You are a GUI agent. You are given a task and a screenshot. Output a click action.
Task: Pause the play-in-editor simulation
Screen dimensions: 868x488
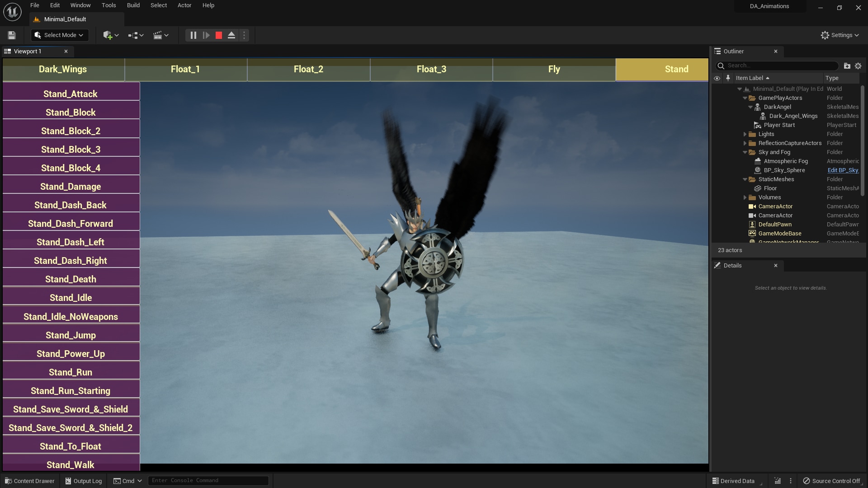pos(193,35)
